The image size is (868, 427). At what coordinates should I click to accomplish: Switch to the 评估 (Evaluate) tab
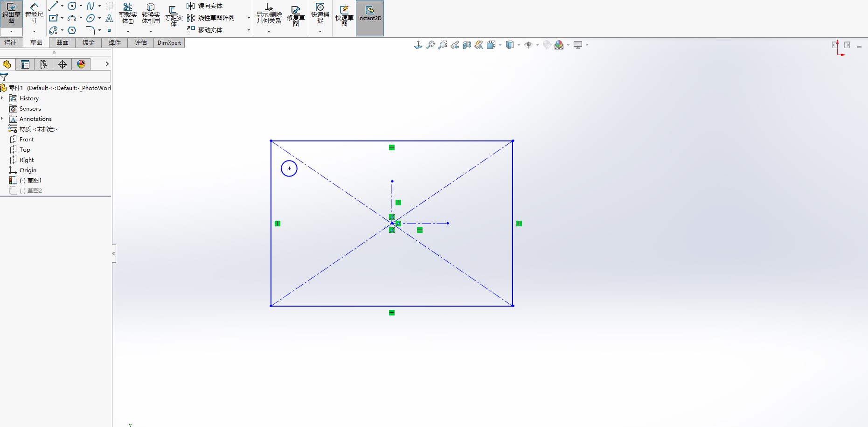click(x=141, y=43)
